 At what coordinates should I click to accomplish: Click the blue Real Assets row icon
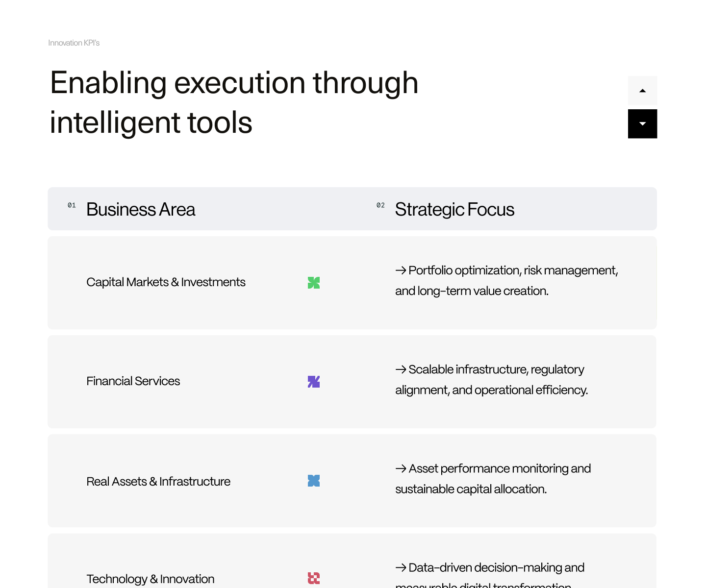314,481
